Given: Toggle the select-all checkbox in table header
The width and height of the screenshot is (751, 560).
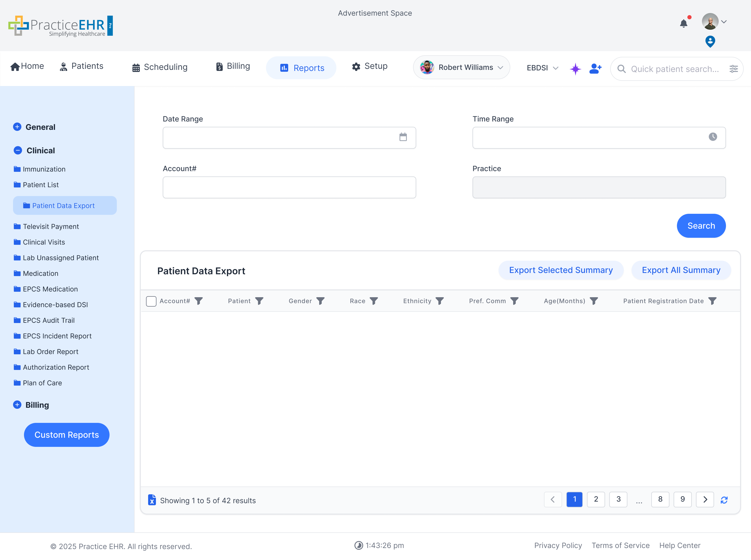Looking at the screenshot, I should pos(151,301).
